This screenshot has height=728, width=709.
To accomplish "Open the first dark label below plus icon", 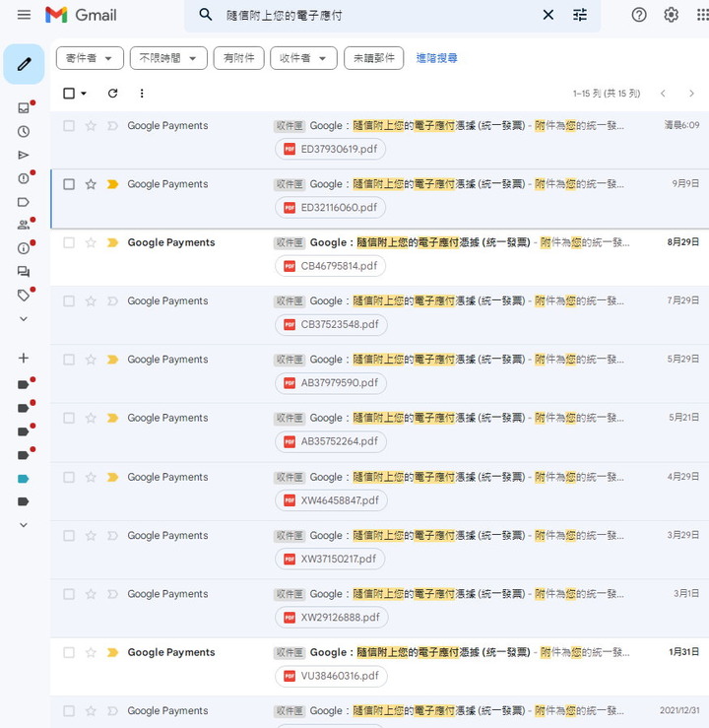I will [24, 384].
